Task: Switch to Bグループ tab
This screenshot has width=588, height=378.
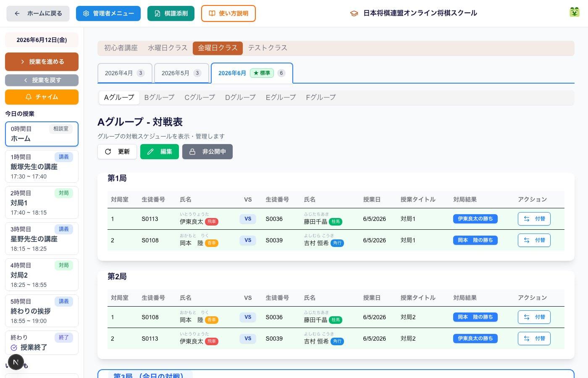Action: [160, 97]
